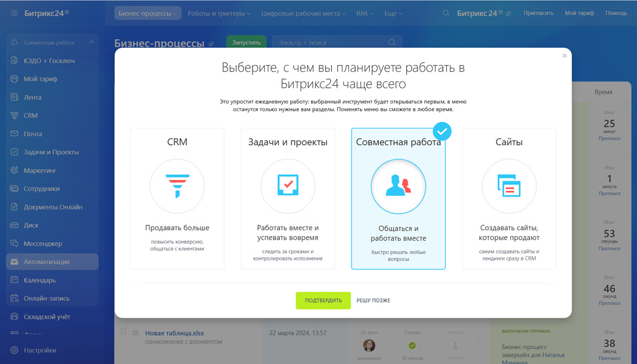637x364 pixels.
Task: Open Протокол link under 1 минута
Action: pos(610,193)
